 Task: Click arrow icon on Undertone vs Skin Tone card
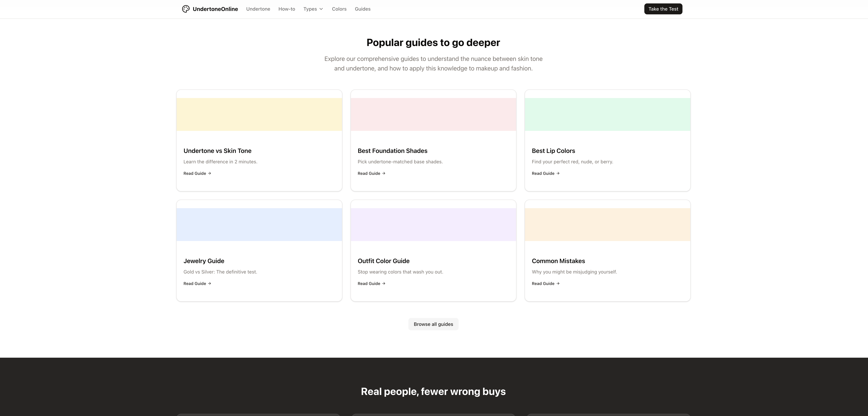coord(210,173)
